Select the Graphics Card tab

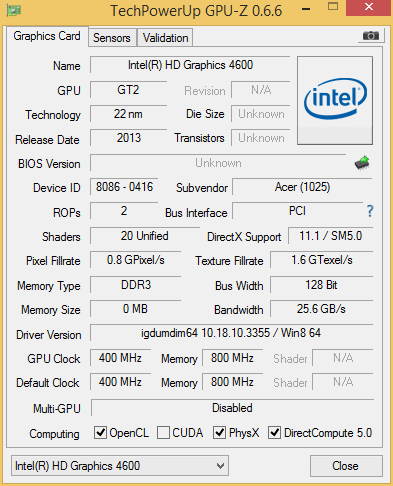pos(47,36)
